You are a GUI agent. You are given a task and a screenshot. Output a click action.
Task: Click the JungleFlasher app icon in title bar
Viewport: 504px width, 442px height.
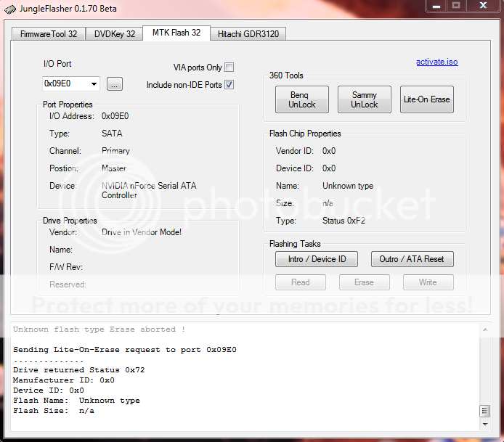(x=9, y=8)
